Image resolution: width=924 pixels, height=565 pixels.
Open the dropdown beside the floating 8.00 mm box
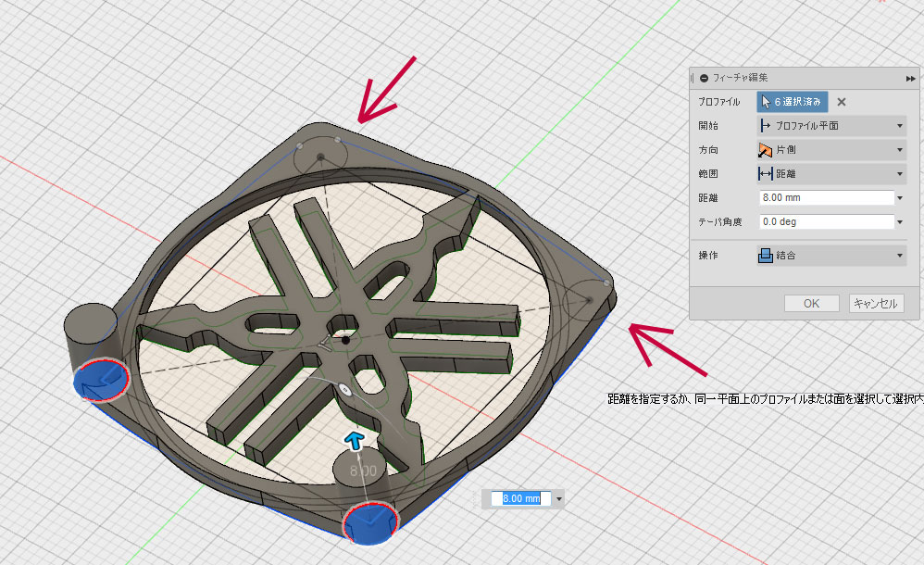tap(558, 499)
